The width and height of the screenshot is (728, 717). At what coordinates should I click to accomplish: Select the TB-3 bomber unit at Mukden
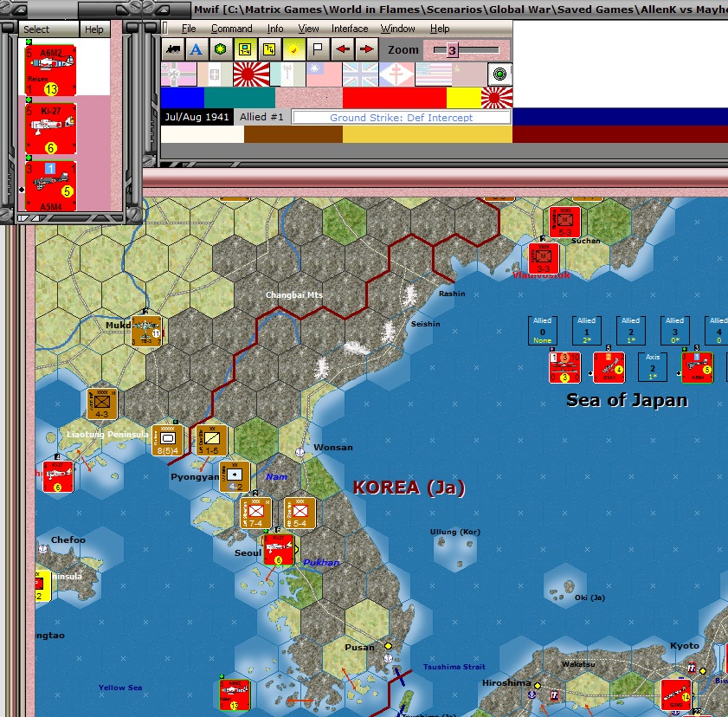(146, 331)
